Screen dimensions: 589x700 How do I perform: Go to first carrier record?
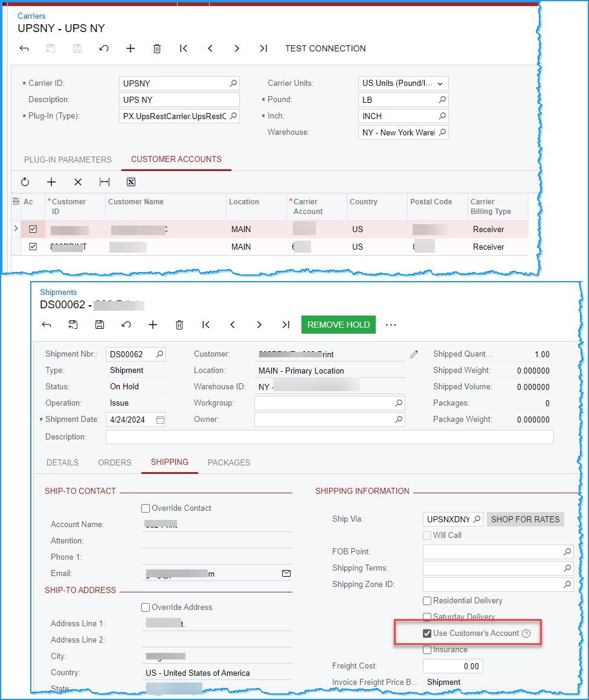[x=184, y=48]
